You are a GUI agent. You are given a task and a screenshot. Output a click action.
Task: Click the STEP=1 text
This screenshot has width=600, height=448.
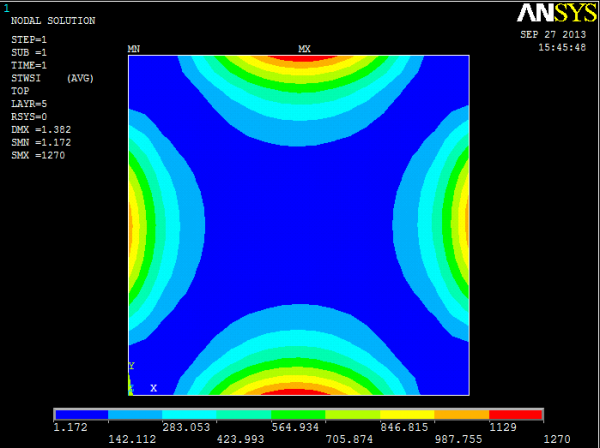(x=29, y=40)
